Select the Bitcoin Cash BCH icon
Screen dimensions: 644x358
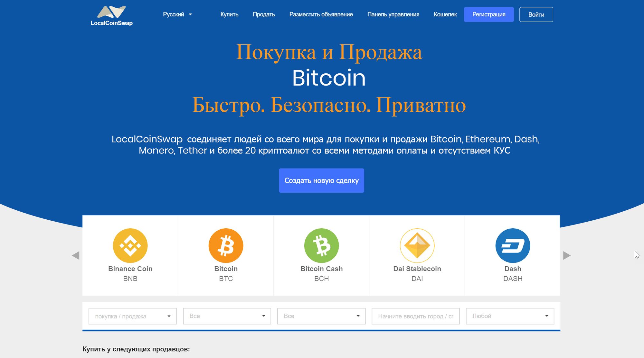pyautogui.click(x=322, y=245)
